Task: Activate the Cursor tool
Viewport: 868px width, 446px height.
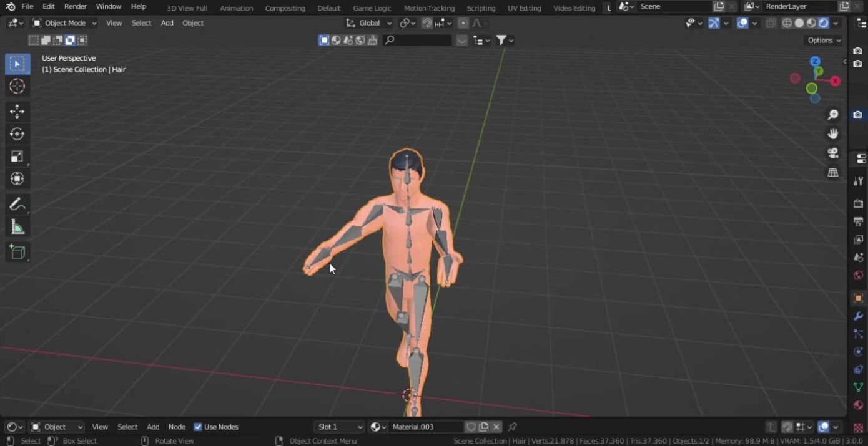Action: coord(17,86)
